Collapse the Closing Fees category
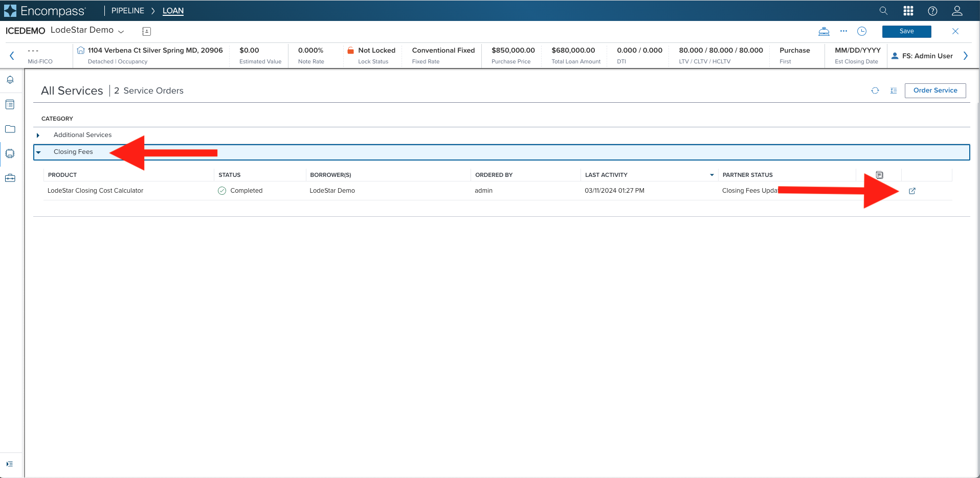This screenshot has width=980, height=478. point(38,152)
